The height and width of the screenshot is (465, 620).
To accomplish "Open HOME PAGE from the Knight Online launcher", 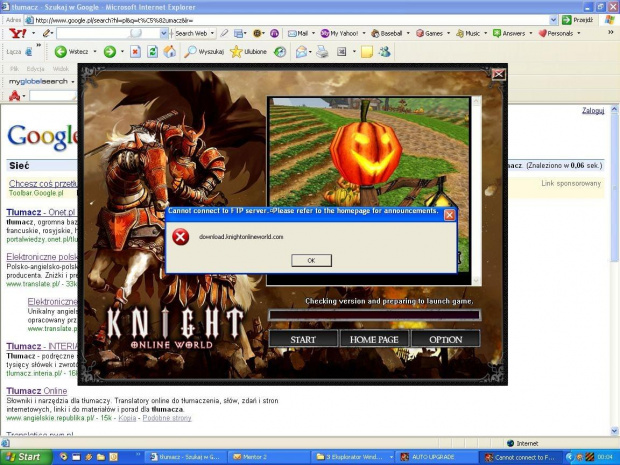I will pos(374,339).
